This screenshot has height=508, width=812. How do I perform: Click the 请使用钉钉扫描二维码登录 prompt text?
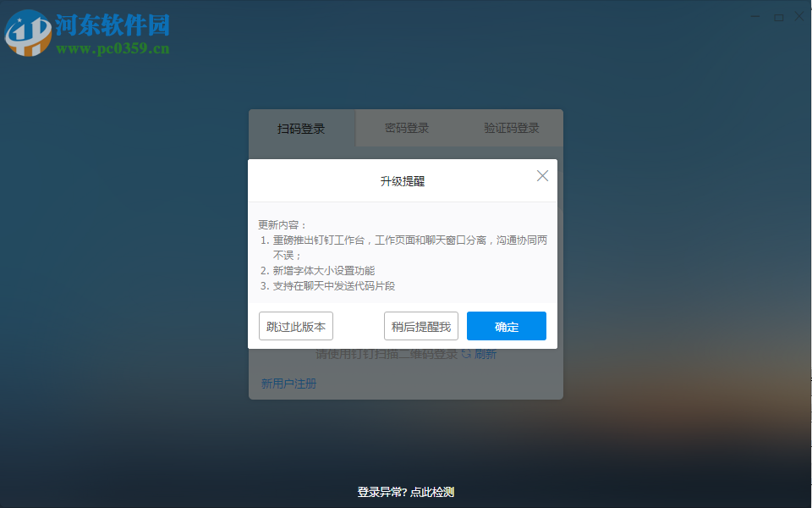click(x=387, y=354)
